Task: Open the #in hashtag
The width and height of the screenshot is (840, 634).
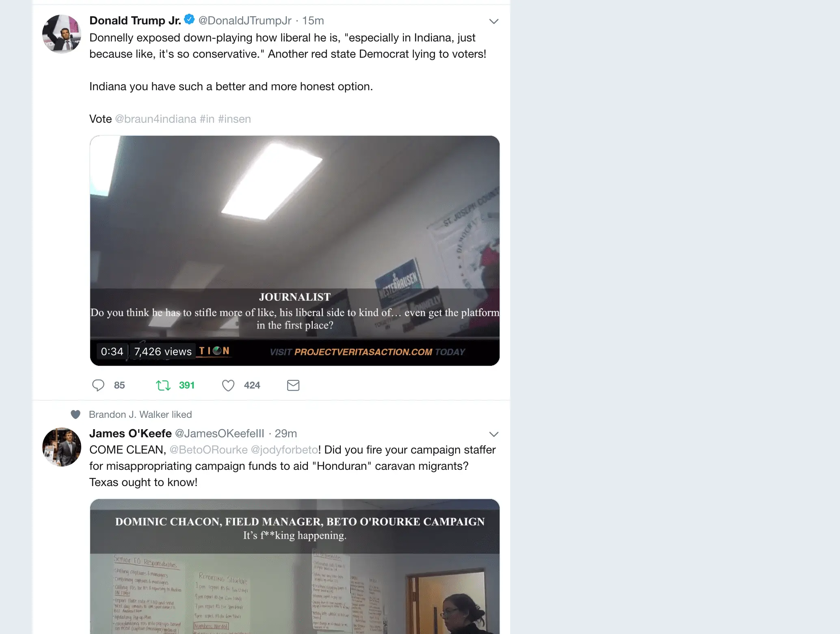Action: click(x=207, y=119)
